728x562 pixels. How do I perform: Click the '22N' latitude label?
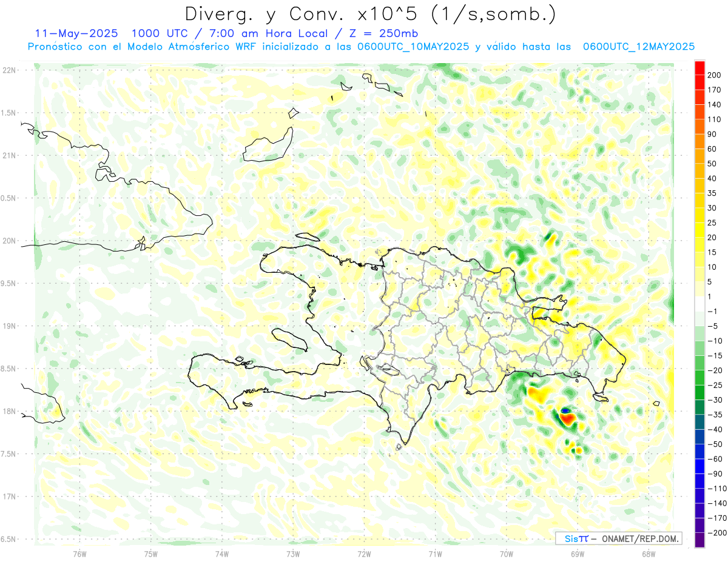click(x=8, y=70)
